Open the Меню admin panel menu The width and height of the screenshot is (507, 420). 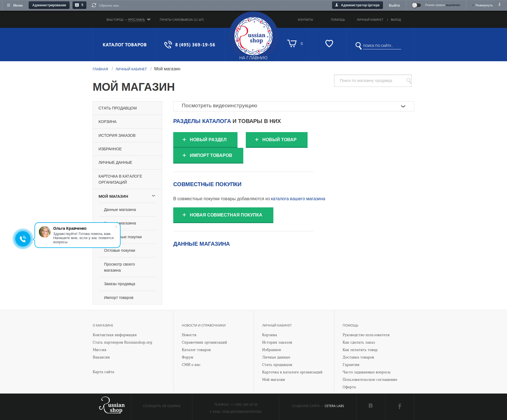[x=15, y=5]
